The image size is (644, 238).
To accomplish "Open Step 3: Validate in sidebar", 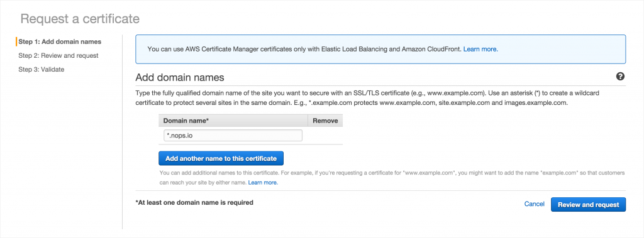I will [x=42, y=69].
